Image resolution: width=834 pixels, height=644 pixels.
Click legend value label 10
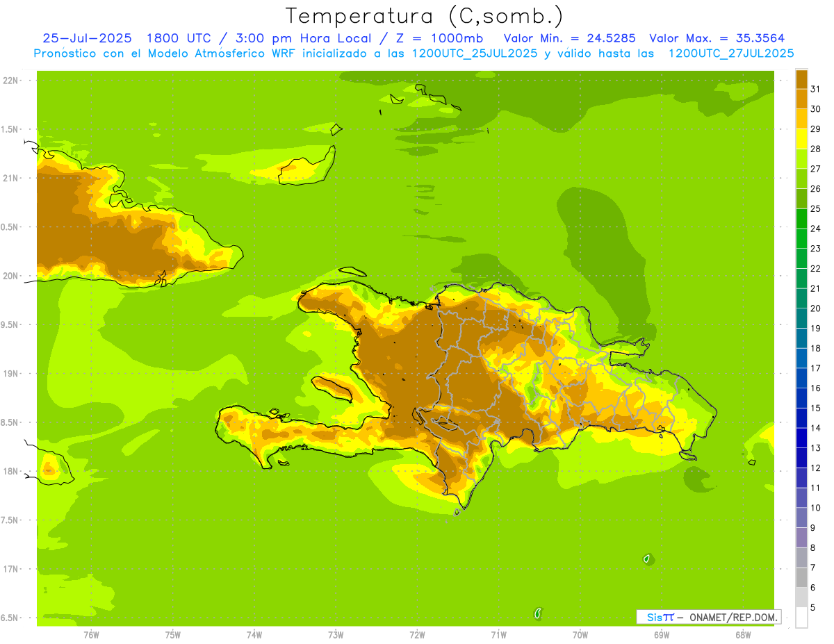pos(815,508)
